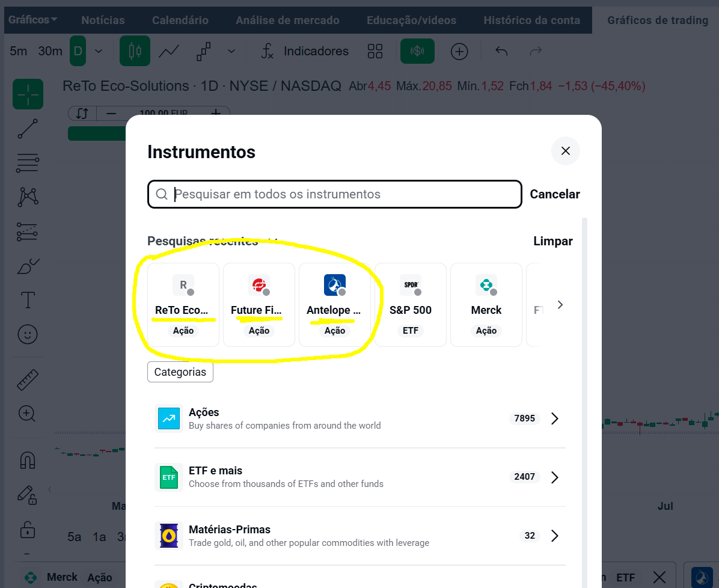This screenshot has width=719, height=588.
Task: Switch to line chart style
Action: tap(169, 51)
